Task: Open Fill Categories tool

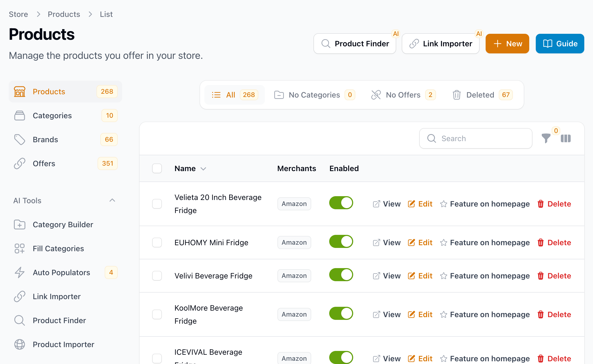Action: [x=65, y=248]
